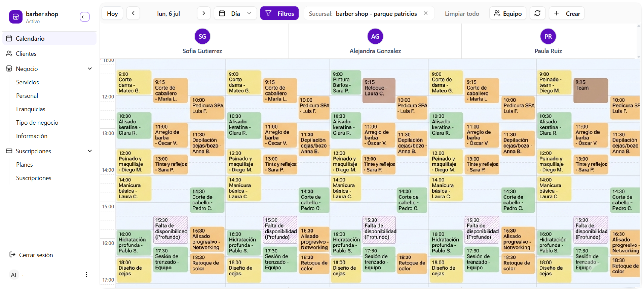Click the Cerrar sesión logout icon
The height and width of the screenshot is (289, 644).
[12, 255]
